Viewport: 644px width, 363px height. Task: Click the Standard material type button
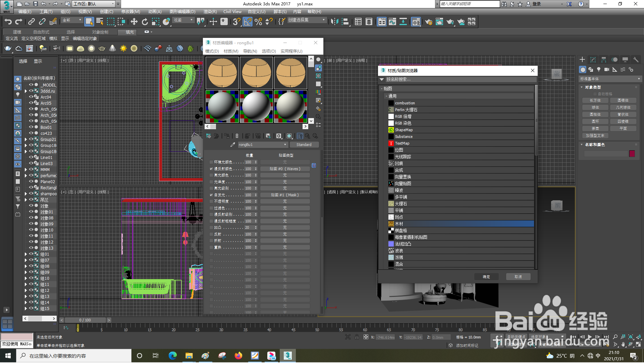304,145
